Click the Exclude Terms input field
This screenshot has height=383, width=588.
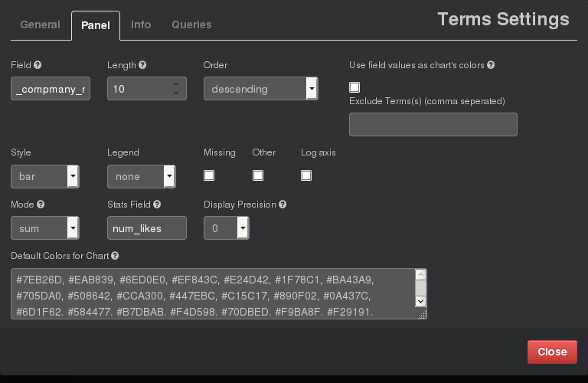(433, 124)
